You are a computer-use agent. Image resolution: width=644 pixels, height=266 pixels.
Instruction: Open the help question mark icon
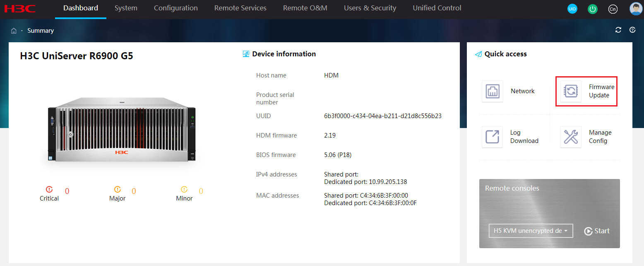[632, 30]
